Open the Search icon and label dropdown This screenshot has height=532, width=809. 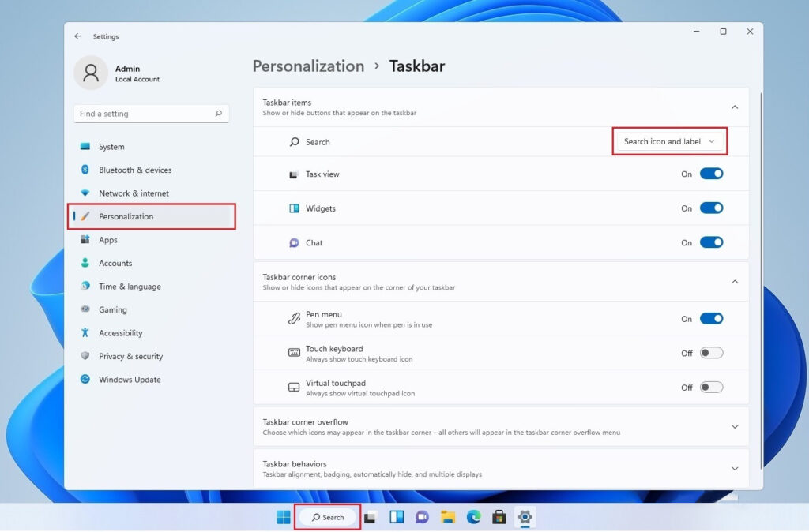coord(669,140)
